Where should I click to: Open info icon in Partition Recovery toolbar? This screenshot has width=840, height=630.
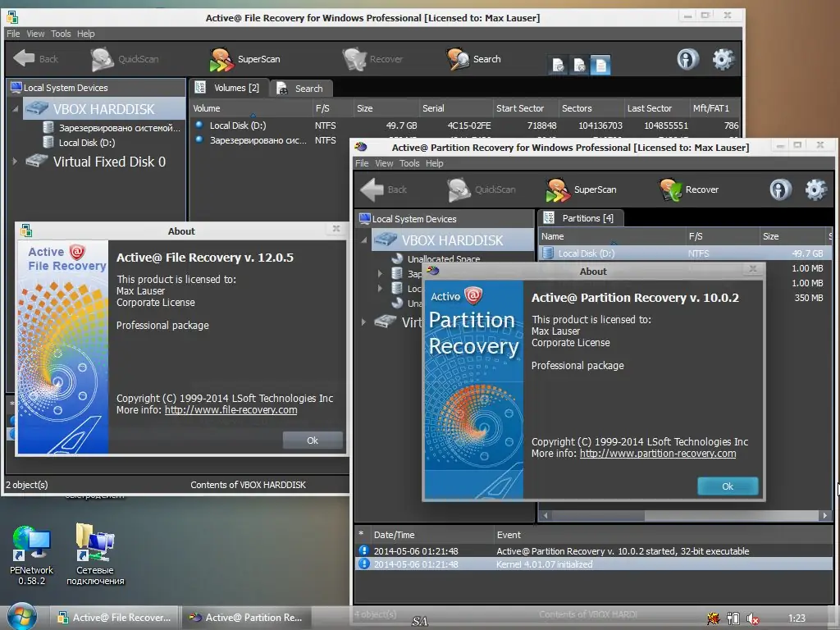(781, 189)
